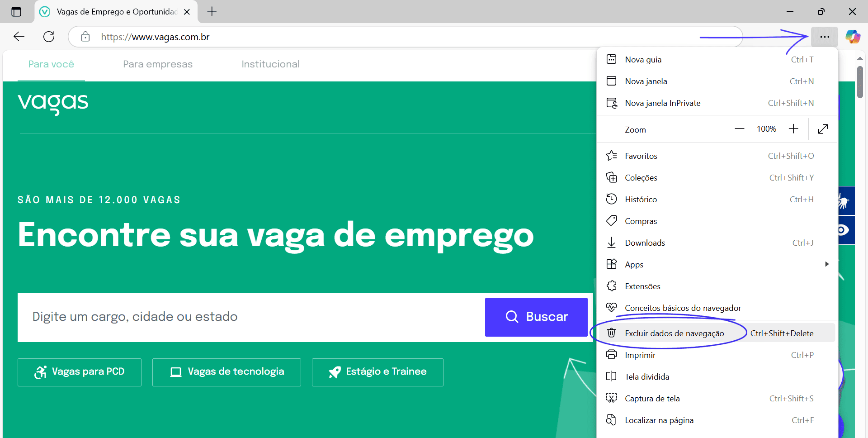The width and height of the screenshot is (868, 438).
Task: Increase zoom with the plus button
Action: [793, 129]
